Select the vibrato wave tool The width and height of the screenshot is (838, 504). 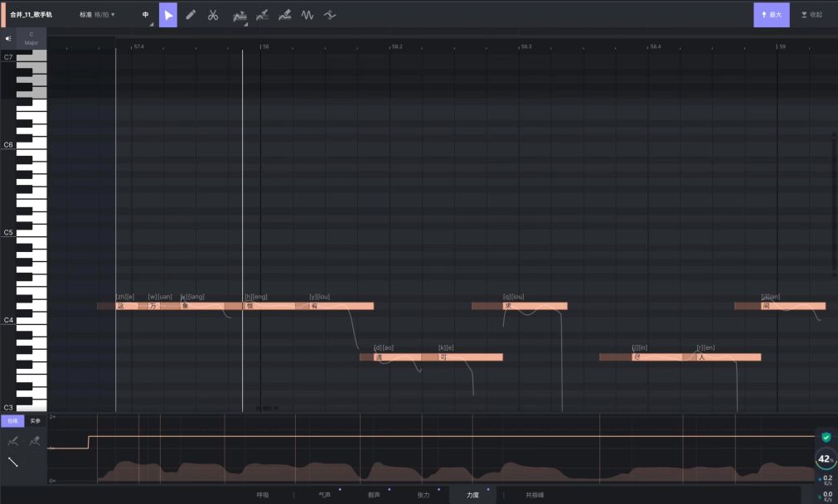308,15
